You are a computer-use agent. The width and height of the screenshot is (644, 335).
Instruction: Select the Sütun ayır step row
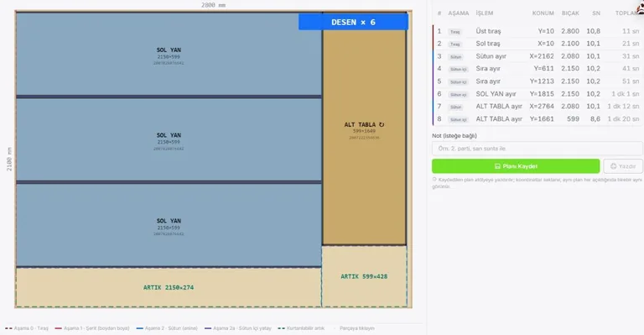tap(538, 56)
